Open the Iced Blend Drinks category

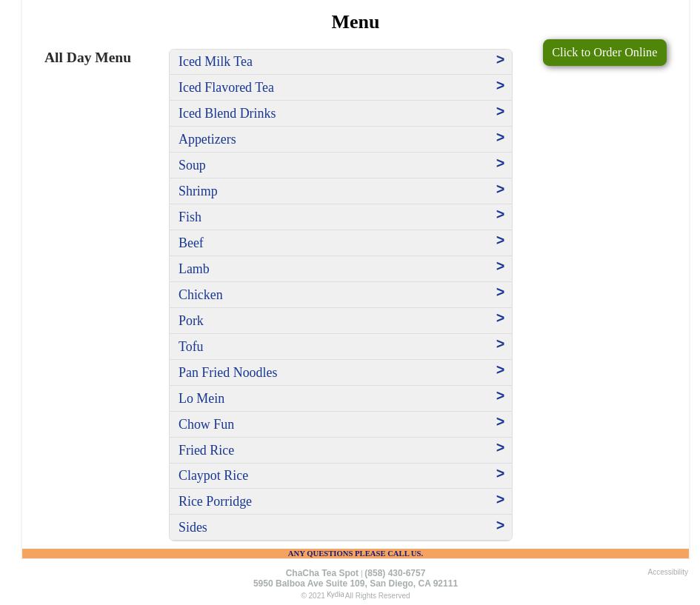(x=227, y=113)
